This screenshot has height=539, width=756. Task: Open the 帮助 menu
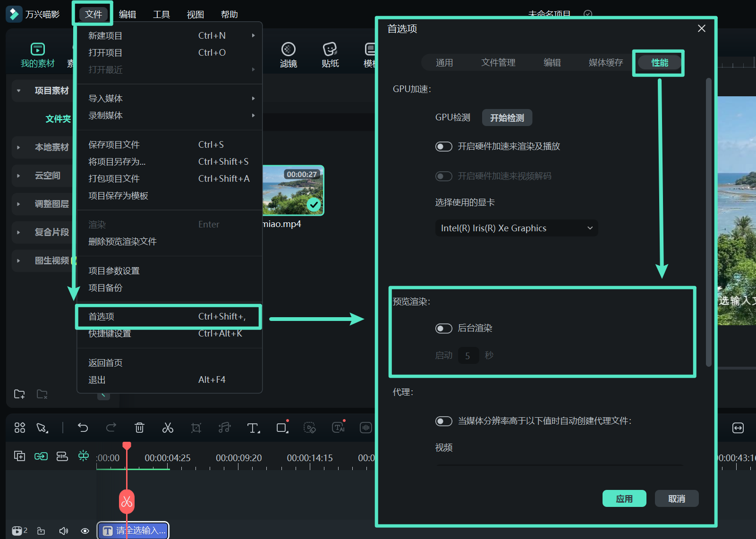point(229,14)
